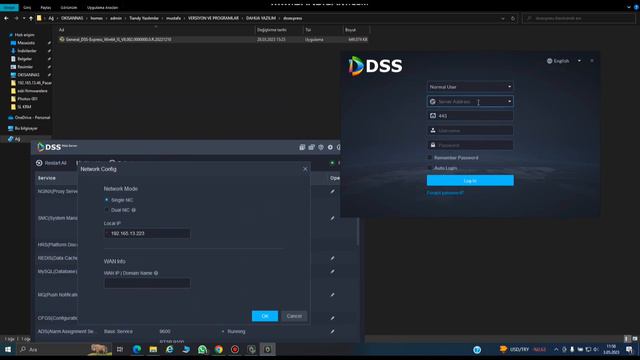Viewport: 640px width, 360px height.
Task: Click VERSİYON VE PROGRAMLAR breadcrumb
Action: [x=213, y=18]
